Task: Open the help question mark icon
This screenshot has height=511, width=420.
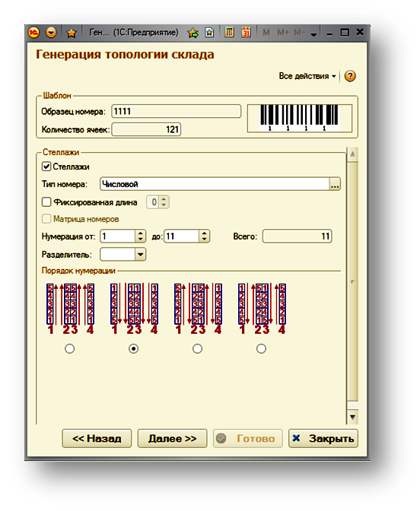Action: point(350,76)
